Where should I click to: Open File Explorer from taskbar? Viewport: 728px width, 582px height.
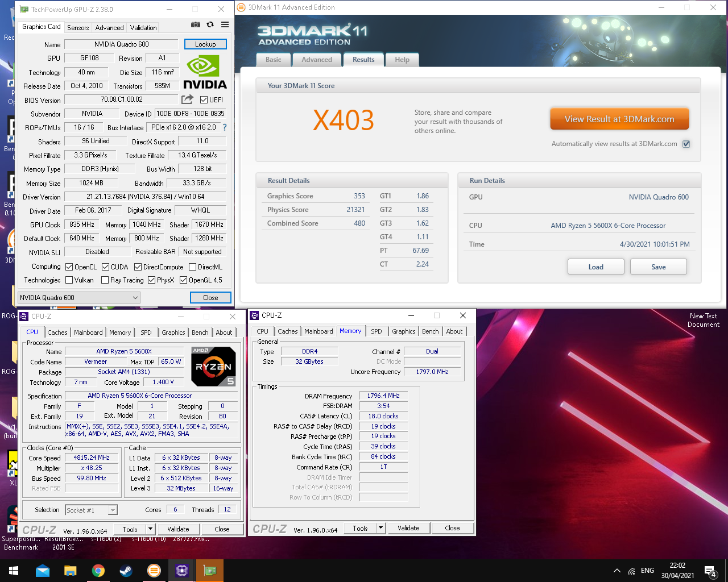(71, 571)
